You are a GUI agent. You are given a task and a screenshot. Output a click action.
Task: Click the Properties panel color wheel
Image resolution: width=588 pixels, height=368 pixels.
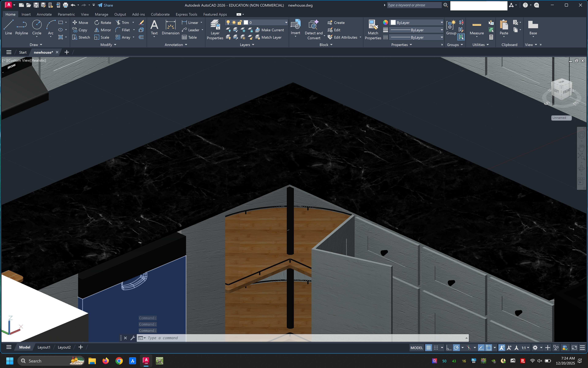pos(385,22)
